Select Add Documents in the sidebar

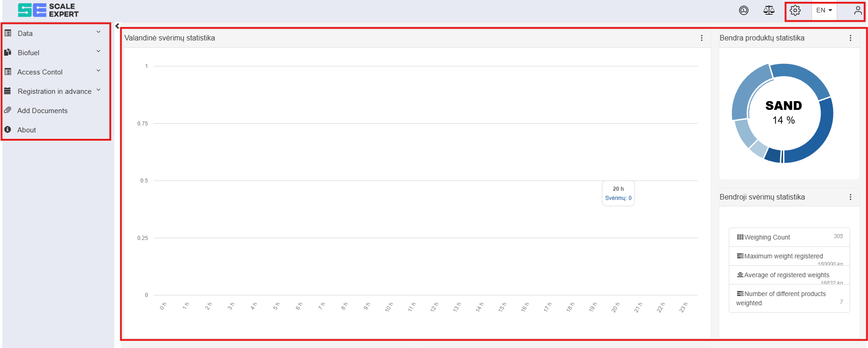click(42, 111)
